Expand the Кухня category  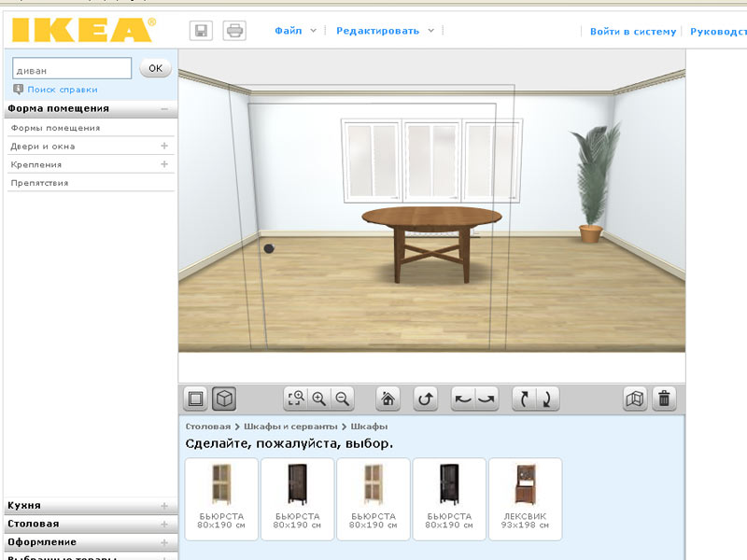(164, 506)
